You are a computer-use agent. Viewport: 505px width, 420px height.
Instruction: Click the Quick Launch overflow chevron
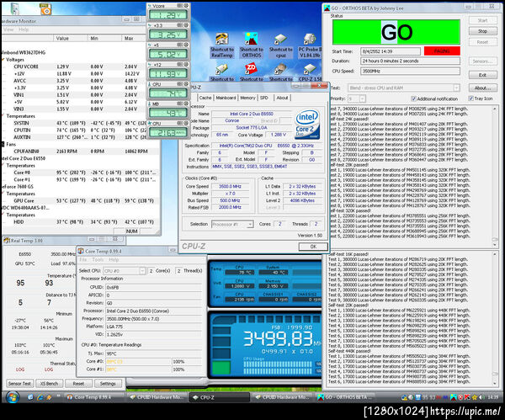(x=58, y=396)
